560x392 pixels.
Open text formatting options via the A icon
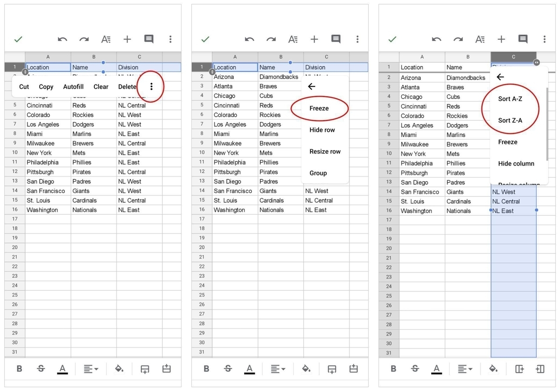pos(106,39)
